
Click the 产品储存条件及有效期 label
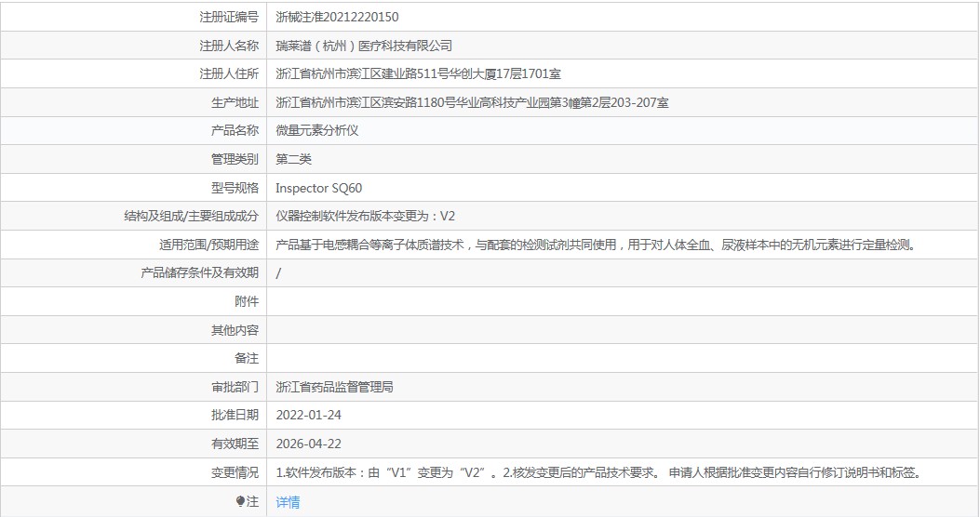(199, 272)
